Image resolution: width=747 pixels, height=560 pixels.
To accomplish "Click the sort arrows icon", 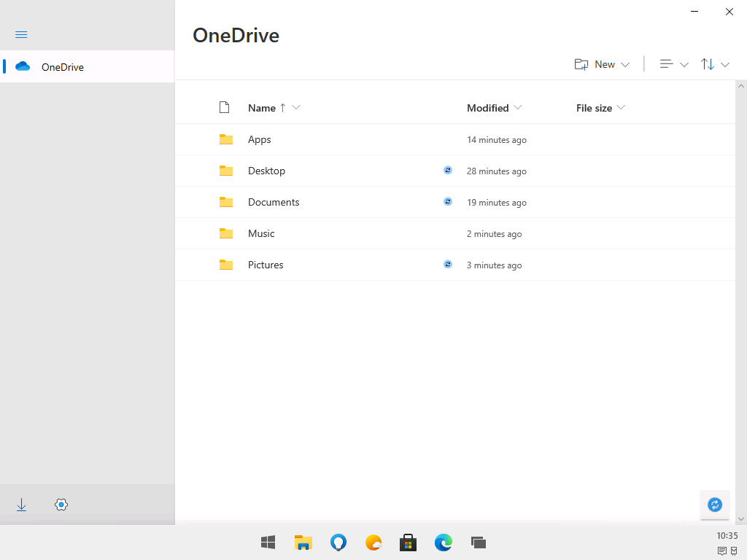I will [x=708, y=64].
